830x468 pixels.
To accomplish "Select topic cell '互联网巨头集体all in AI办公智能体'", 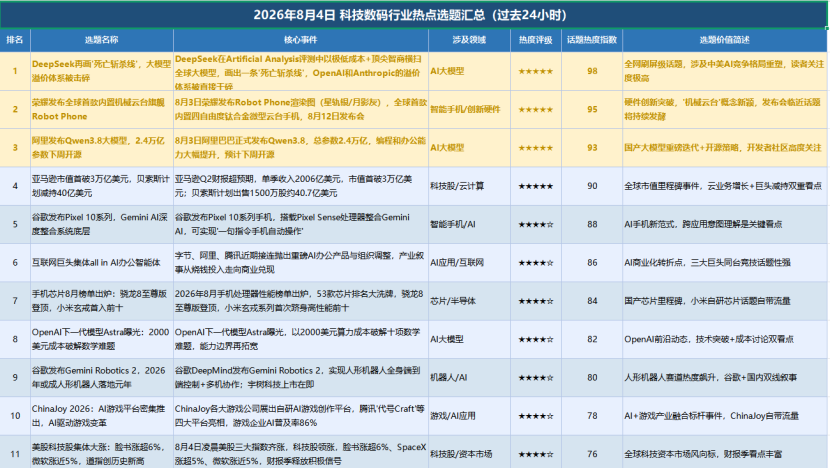I will point(102,263).
